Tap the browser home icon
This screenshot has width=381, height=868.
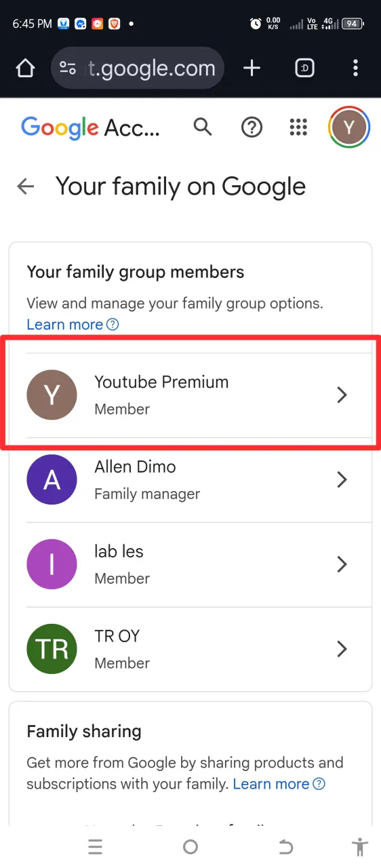(25, 68)
